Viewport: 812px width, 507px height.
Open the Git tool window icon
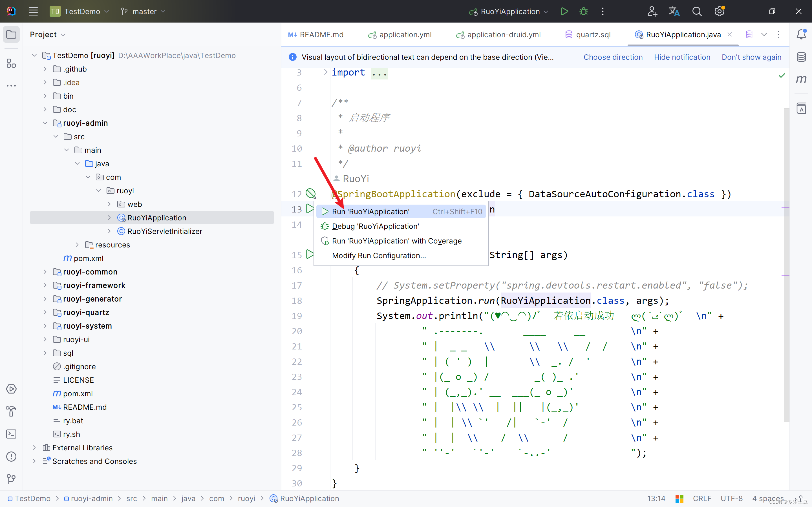coord(11,479)
